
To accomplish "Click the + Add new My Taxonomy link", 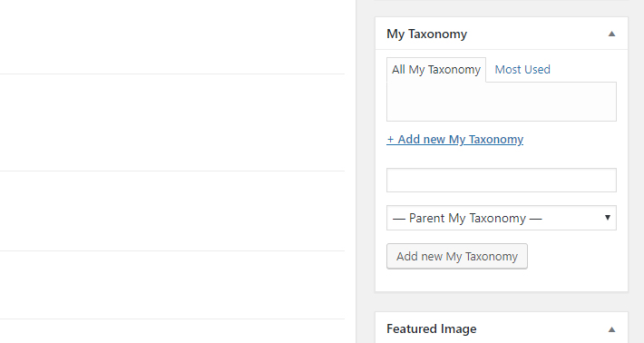I will point(455,139).
